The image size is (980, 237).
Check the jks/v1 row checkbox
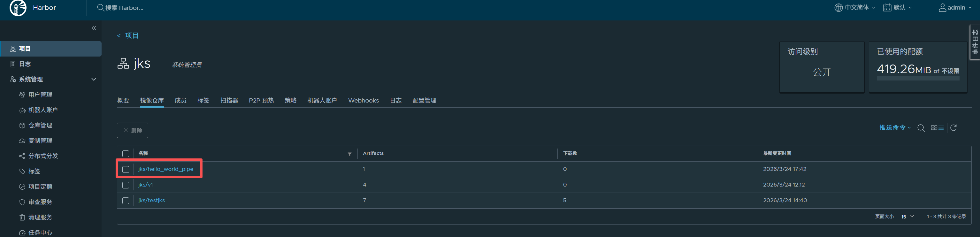126,185
